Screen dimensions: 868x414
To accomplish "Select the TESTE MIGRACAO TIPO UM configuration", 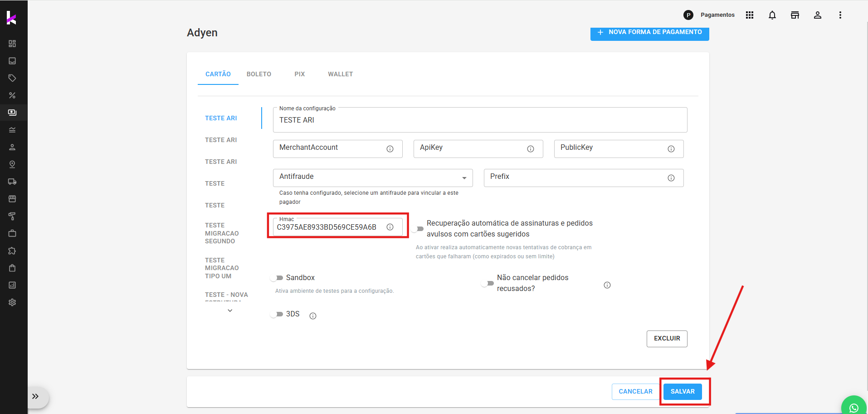I will tap(222, 268).
